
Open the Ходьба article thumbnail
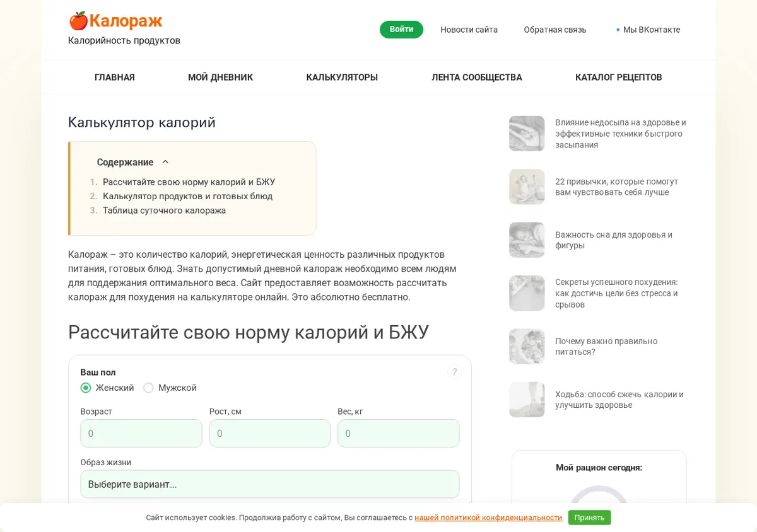(527, 400)
